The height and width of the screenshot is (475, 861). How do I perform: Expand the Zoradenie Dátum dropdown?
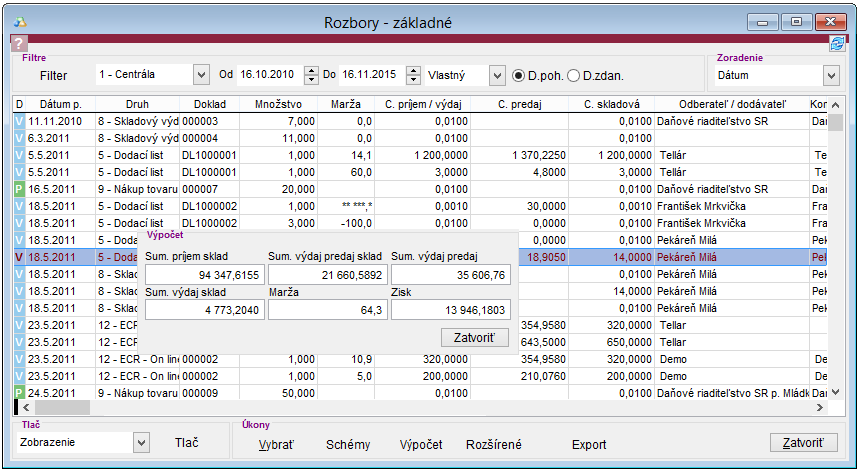[x=830, y=75]
